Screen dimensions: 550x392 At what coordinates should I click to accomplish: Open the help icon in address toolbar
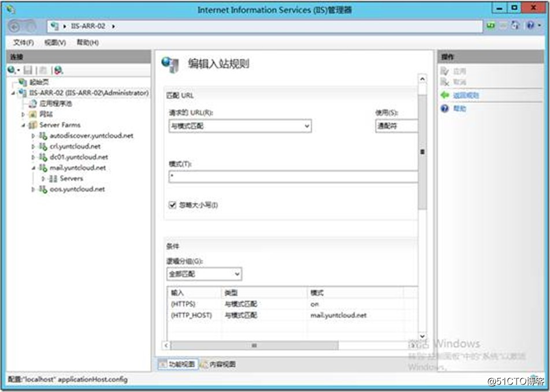(x=530, y=25)
